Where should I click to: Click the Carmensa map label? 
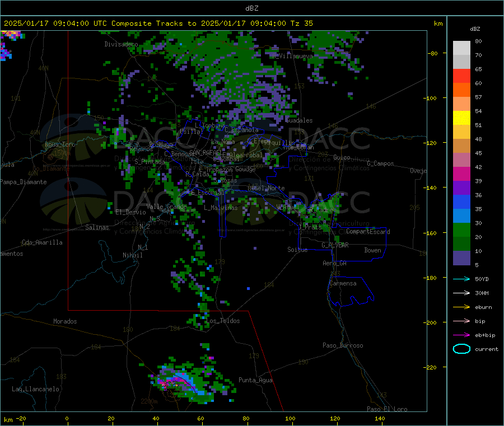click(343, 283)
